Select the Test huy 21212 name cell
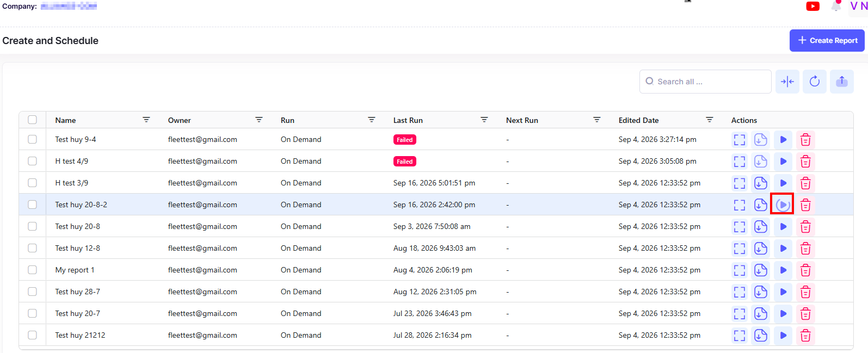Viewport: 868px width, 353px height. [80, 335]
